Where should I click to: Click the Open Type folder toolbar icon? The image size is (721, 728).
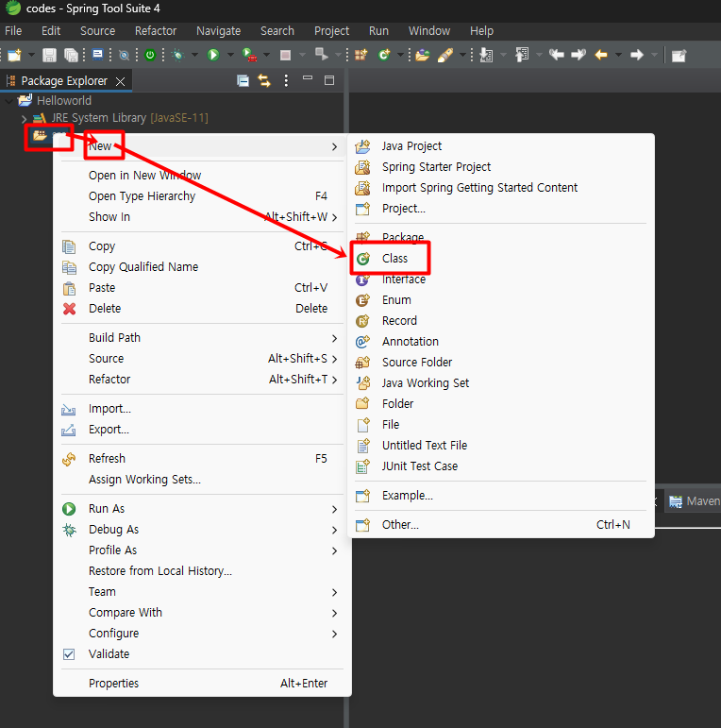pos(422,56)
